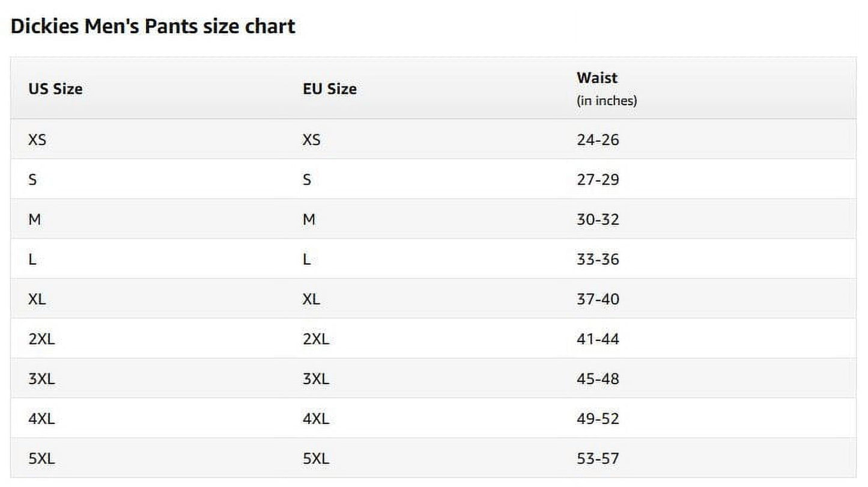Select the 2XL cell under EU Size
The height and width of the screenshot is (487, 868).
[316, 339]
